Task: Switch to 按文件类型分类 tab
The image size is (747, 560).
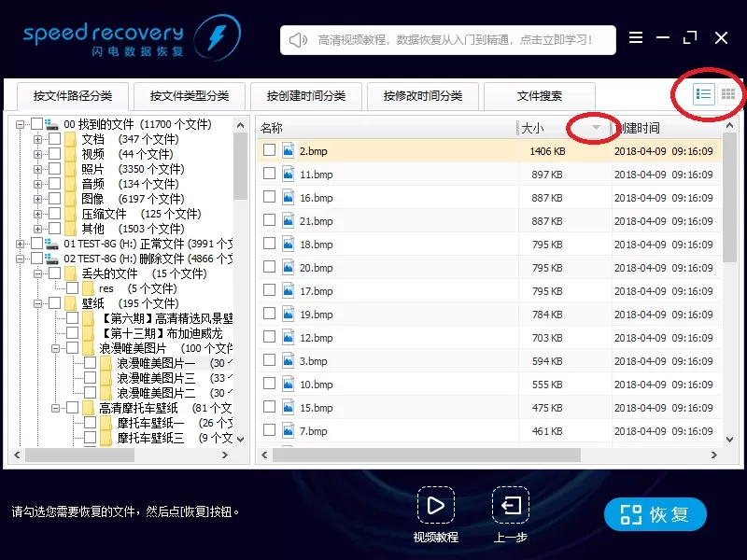Action: (190, 96)
